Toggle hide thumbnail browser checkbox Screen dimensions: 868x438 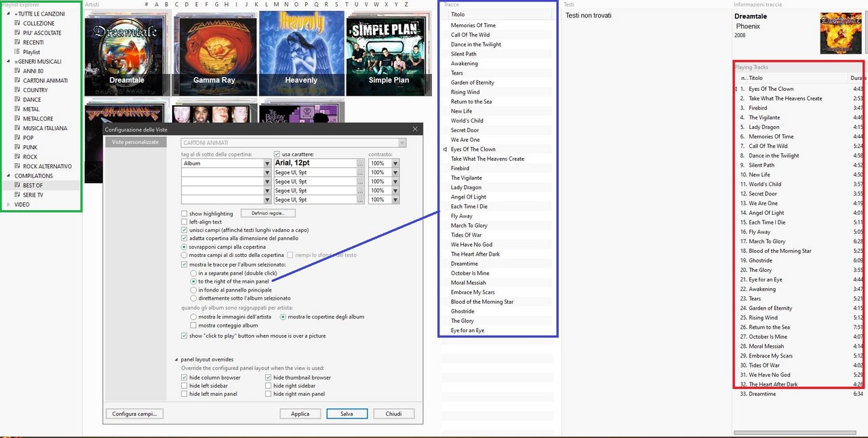tap(269, 377)
